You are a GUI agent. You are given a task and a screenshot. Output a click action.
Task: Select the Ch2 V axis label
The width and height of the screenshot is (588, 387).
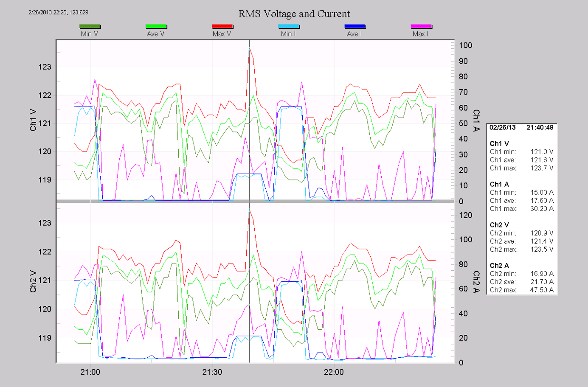[33, 281]
